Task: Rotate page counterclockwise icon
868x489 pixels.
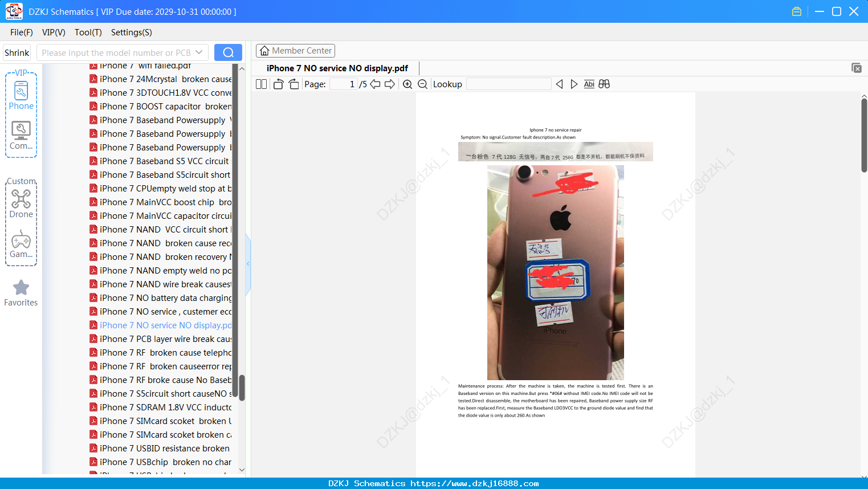Action: coord(278,84)
